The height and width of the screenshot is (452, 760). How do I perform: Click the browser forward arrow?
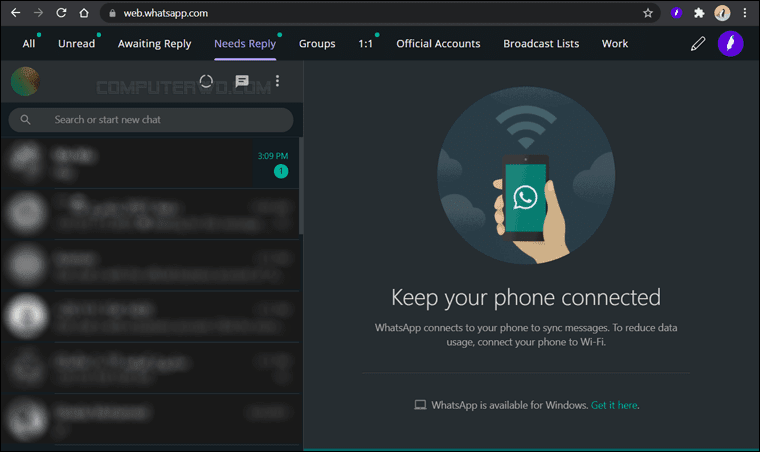coord(38,13)
